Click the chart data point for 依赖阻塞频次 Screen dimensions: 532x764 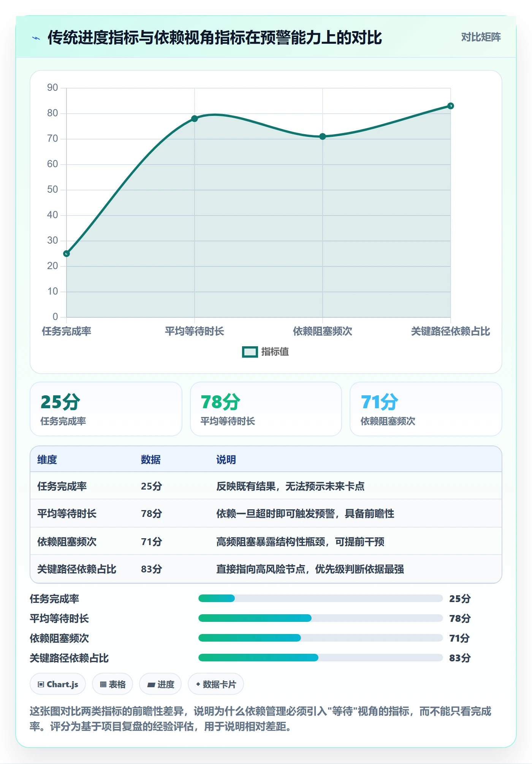tap(323, 136)
